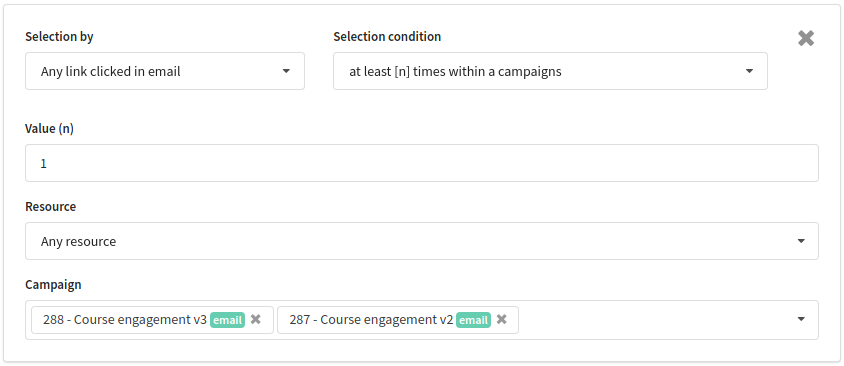Click the email badge on campaign 288
This screenshot has height=366, width=844.
pos(227,320)
